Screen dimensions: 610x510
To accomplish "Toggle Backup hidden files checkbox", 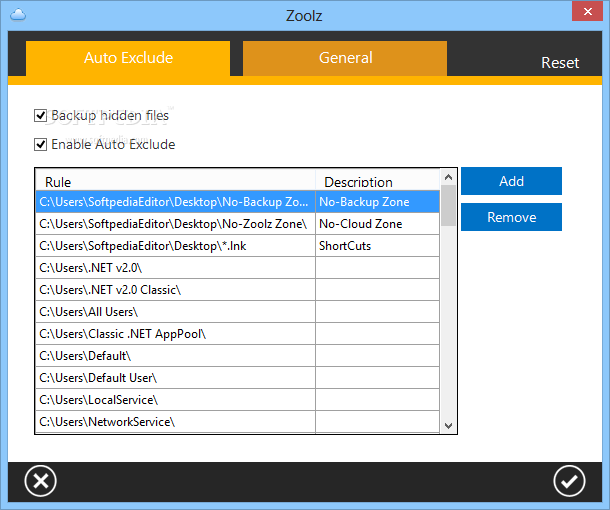I will point(40,116).
